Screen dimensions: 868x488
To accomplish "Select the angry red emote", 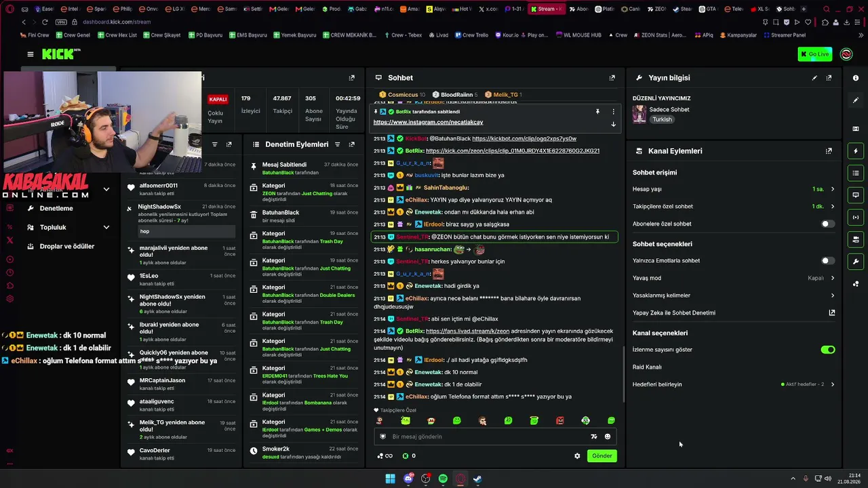I will [559, 421].
